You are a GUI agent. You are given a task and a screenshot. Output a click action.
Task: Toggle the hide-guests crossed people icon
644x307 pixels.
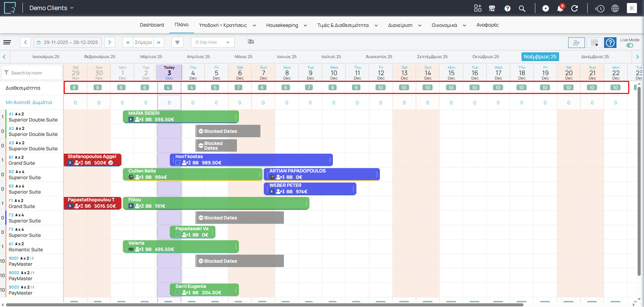[x=251, y=42]
